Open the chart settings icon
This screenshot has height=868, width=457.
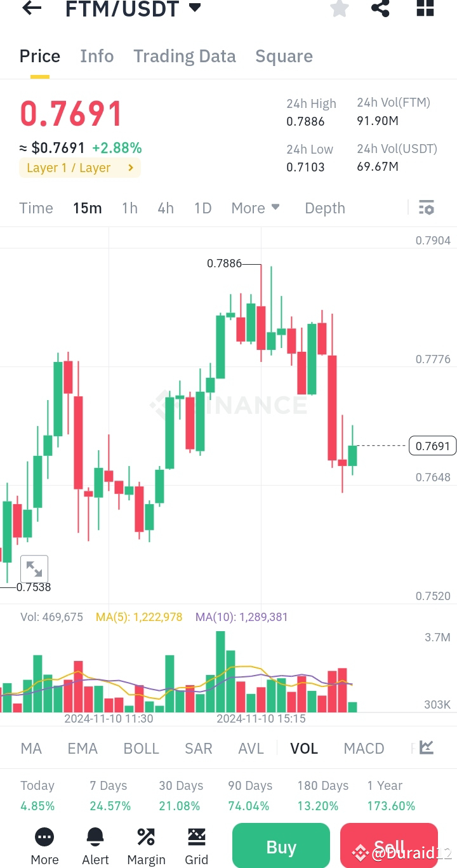(426, 207)
